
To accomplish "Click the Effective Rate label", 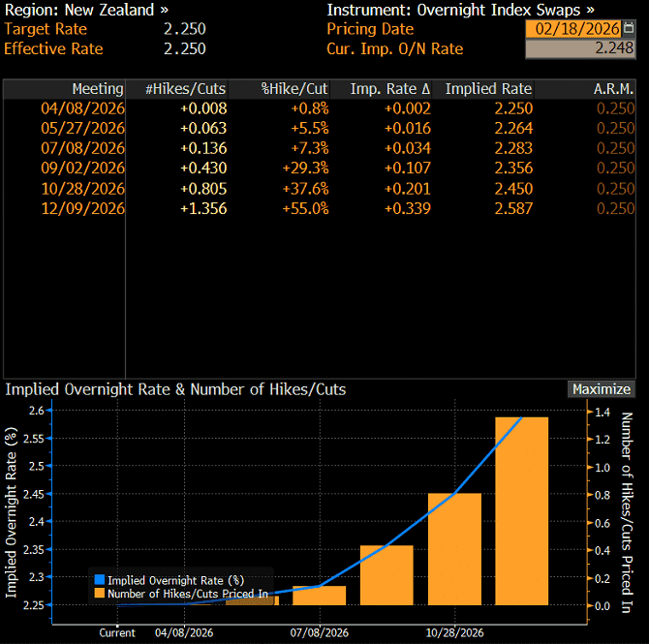I will 53,48.
